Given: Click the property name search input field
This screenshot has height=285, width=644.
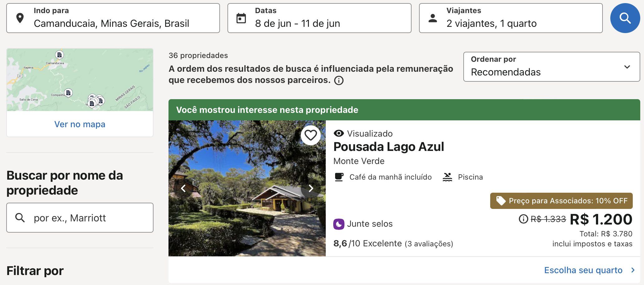Looking at the screenshot, I should (80, 218).
